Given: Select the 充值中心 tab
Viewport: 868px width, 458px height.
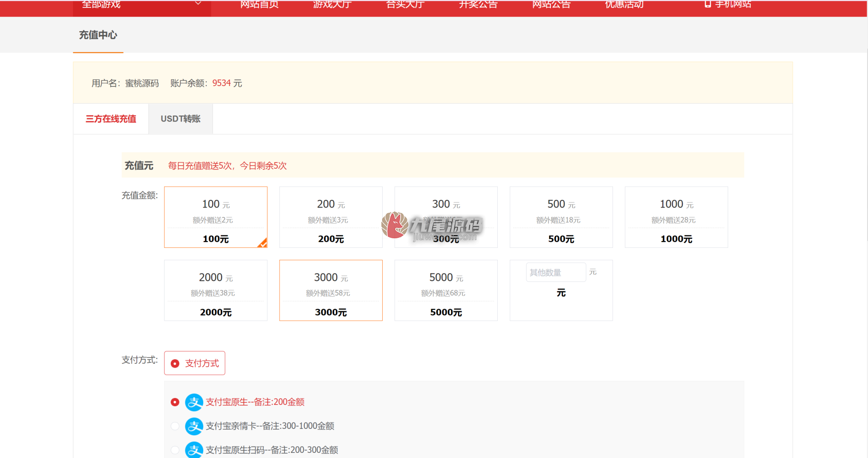Looking at the screenshot, I should point(98,35).
